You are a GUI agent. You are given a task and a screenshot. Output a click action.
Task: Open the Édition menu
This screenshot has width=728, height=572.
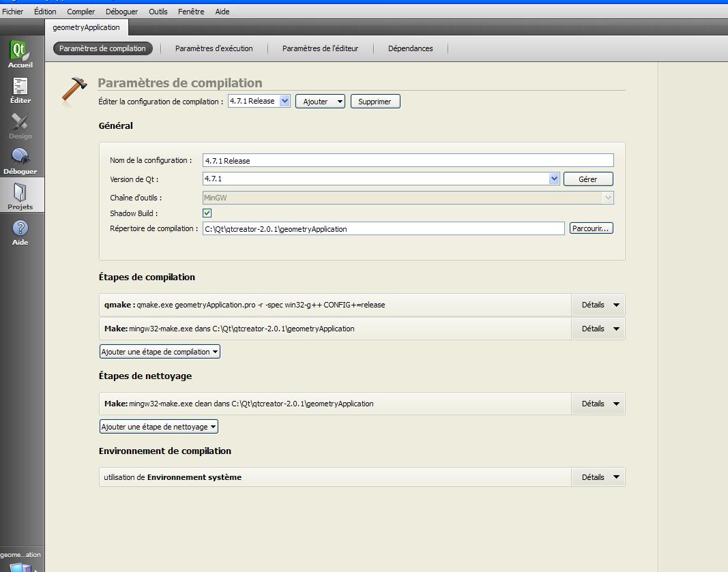pos(45,12)
